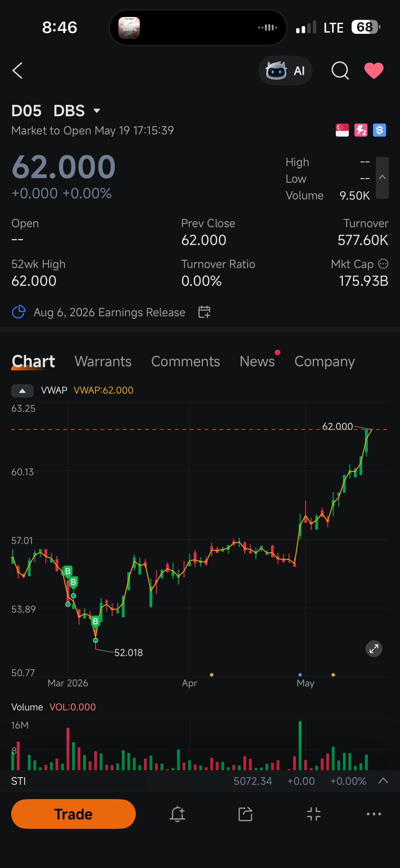Tap the share icon in bottom bar

tap(246, 814)
